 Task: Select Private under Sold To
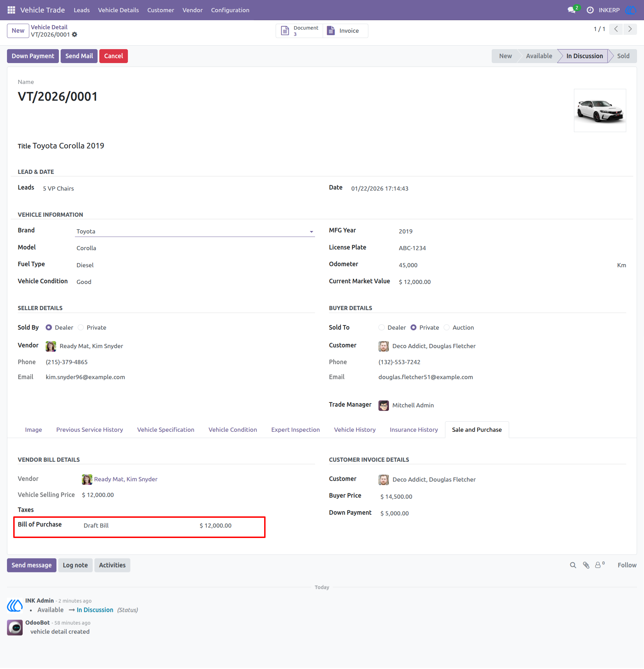[413, 328]
